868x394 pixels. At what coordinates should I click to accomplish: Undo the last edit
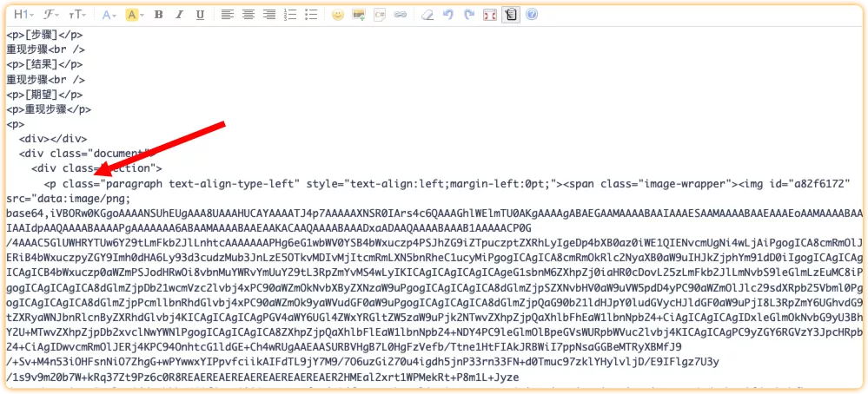pyautogui.click(x=447, y=15)
